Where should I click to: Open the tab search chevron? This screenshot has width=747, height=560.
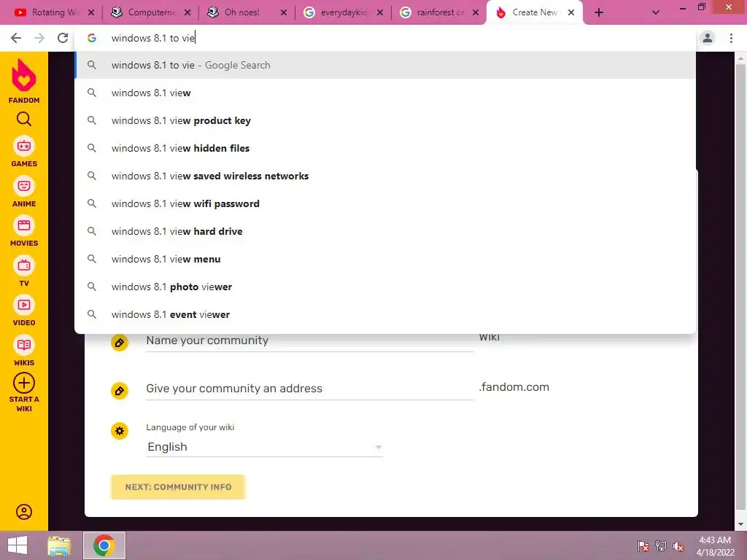pos(656,13)
